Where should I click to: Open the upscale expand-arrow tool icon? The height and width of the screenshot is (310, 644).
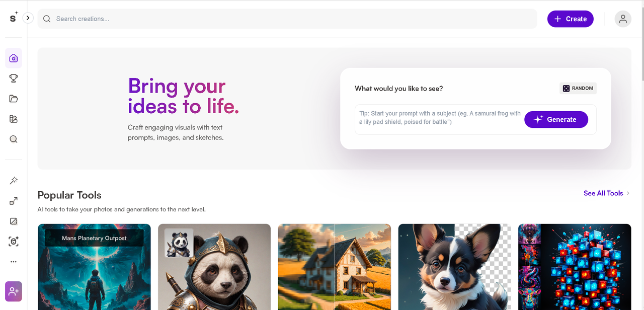pyautogui.click(x=14, y=201)
